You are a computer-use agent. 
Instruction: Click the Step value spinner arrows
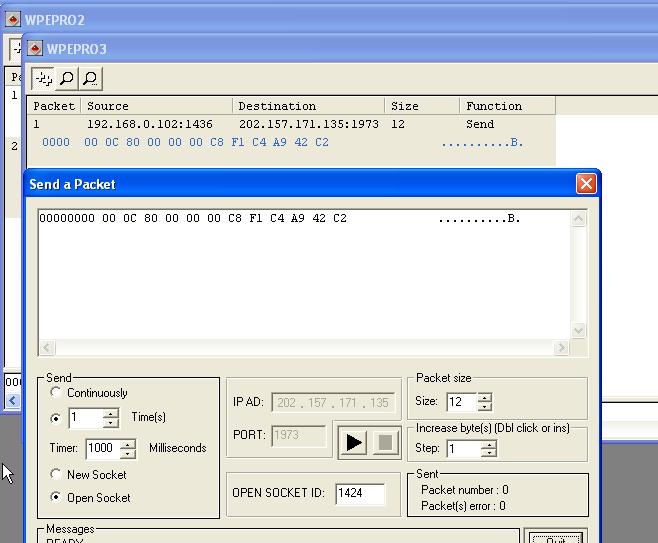488,450
